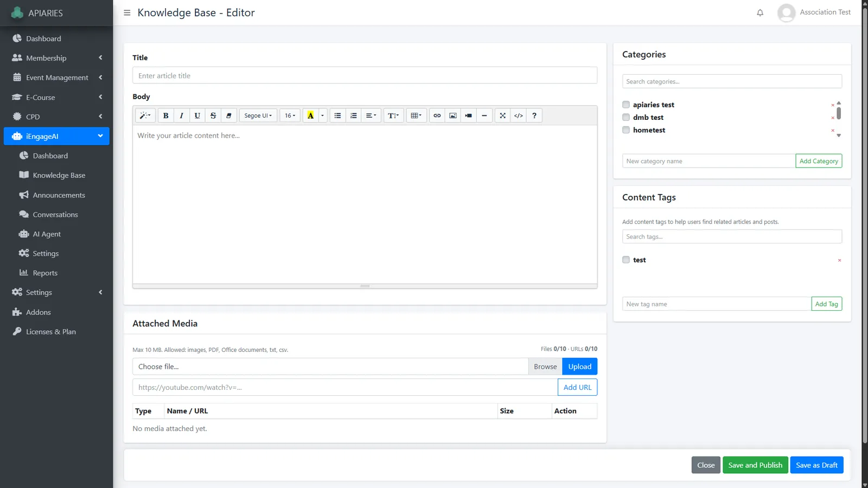Viewport: 868px width, 488px height.
Task: Click the Association Test user avatar
Action: tap(786, 12)
